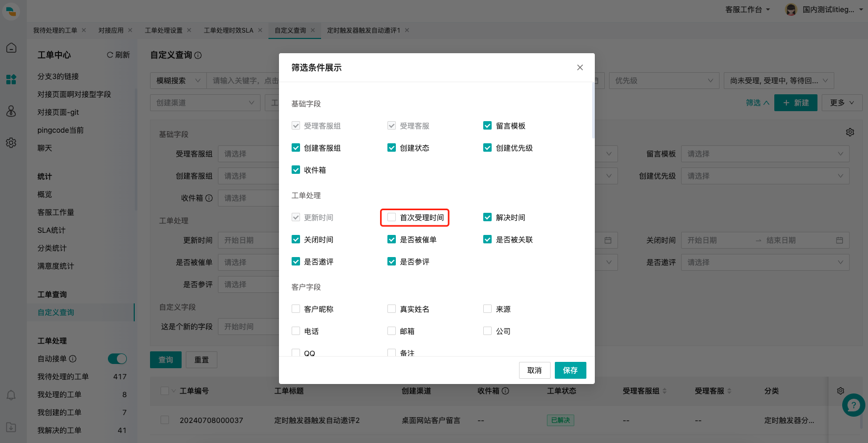868x443 pixels.
Task: Close the 对接应用 tab
Action: (x=130, y=30)
